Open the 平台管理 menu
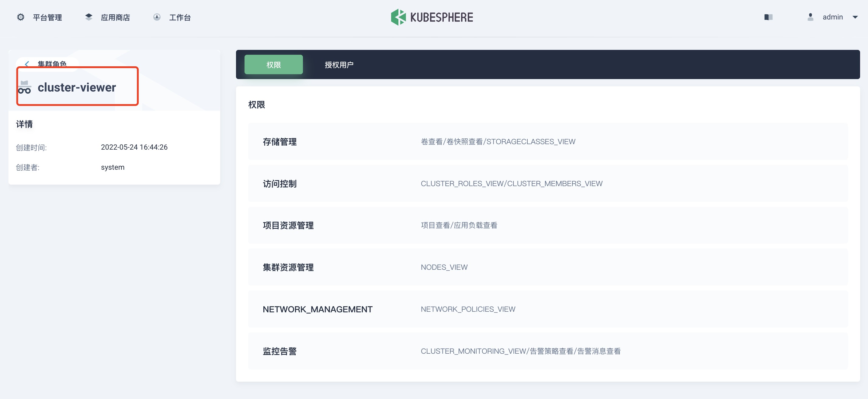This screenshot has width=868, height=399. 47,18
